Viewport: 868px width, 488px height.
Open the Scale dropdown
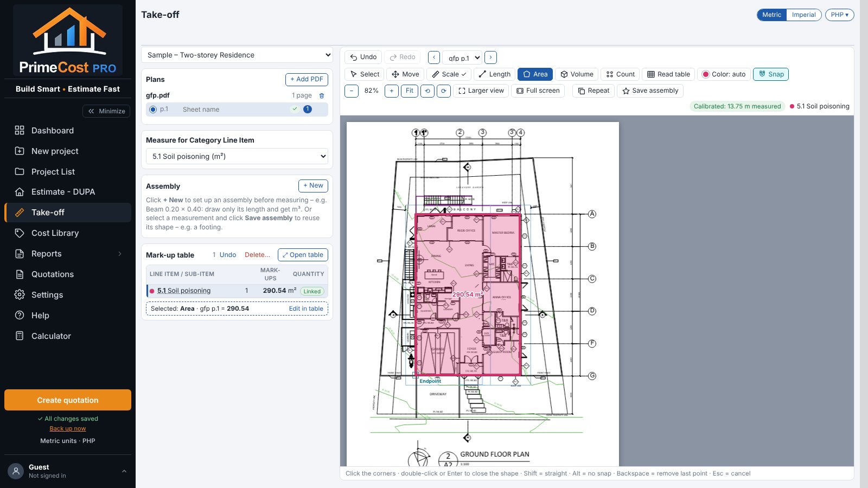click(449, 74)
